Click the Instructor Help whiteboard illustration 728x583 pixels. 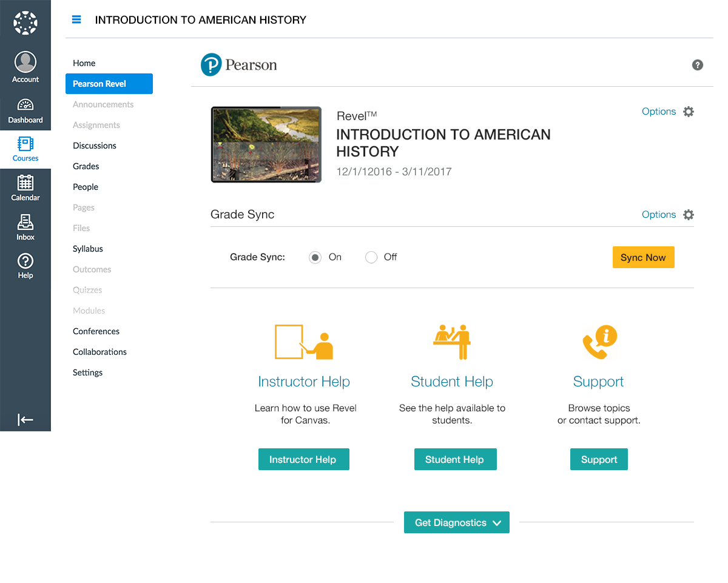coord(304,342)
